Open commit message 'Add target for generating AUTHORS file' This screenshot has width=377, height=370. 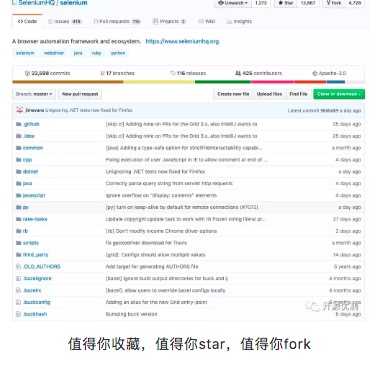(x=152, y=267)
